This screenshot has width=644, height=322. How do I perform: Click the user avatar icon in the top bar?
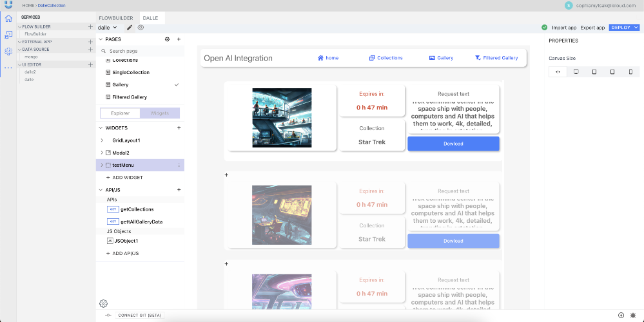pos(569,5)
